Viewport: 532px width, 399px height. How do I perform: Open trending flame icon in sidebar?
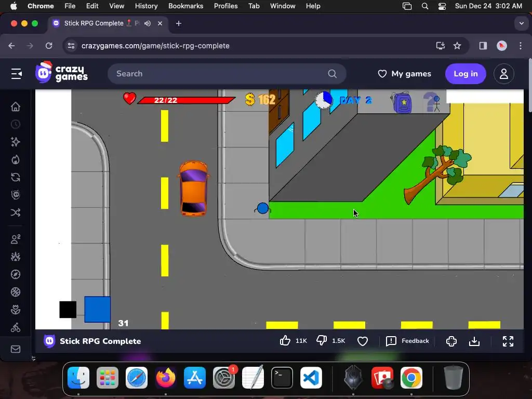click(x=16, y=159)
